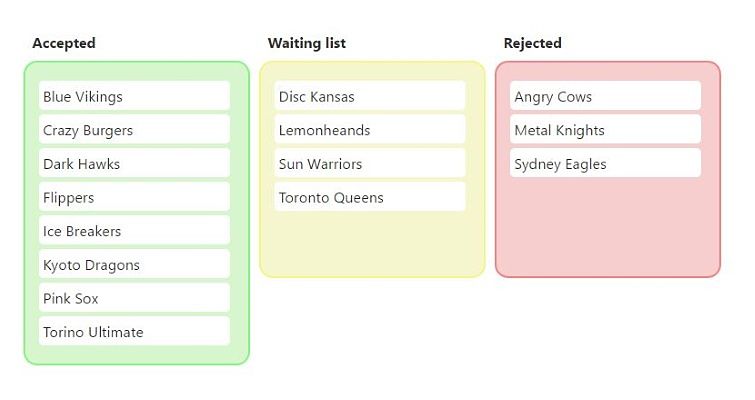The height and width of the screenshot is (400, 755).
Task: Select Angry Cows in Rejected list
Action: click(x=605, y=96)
